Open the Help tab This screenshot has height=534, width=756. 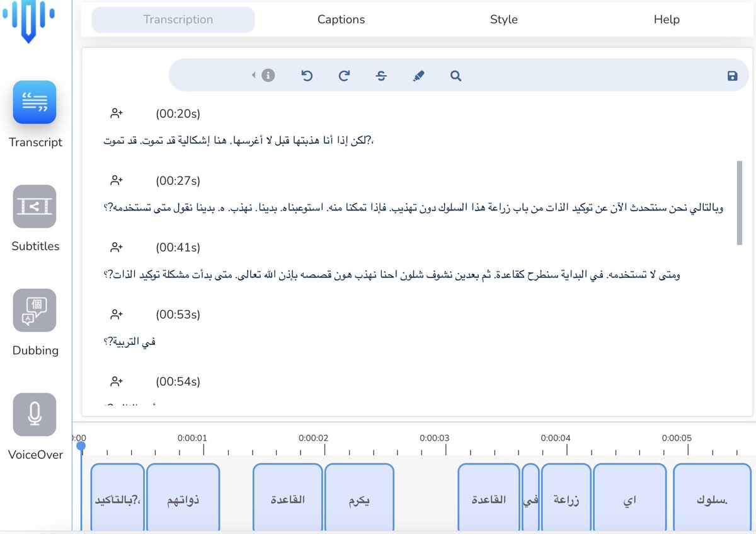point(667,20)
